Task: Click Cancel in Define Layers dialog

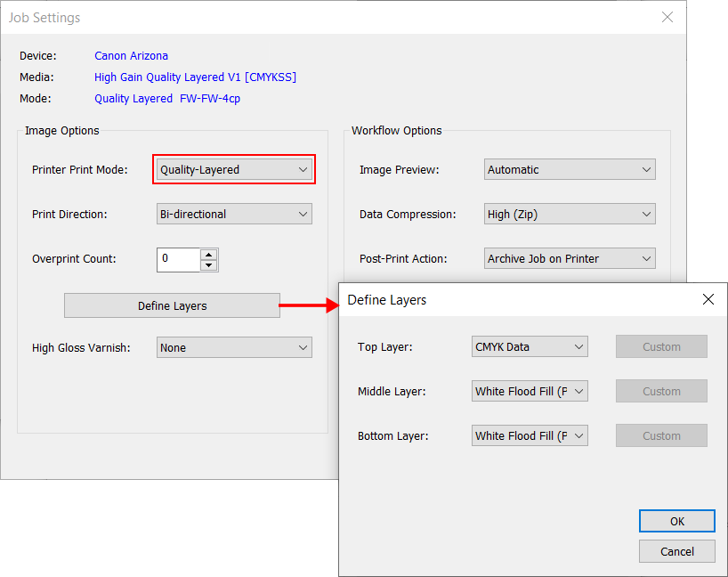Action: point(676,551)
